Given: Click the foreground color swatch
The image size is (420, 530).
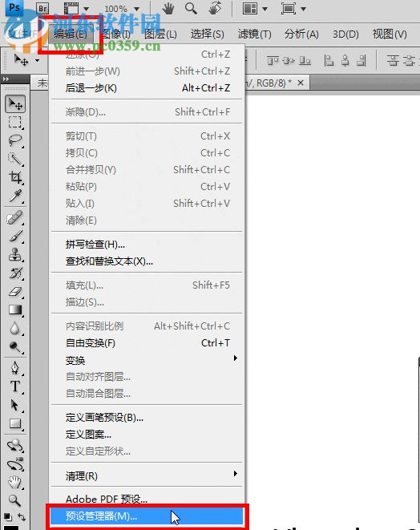Looking at the screenshot, I should coord(11,528).
